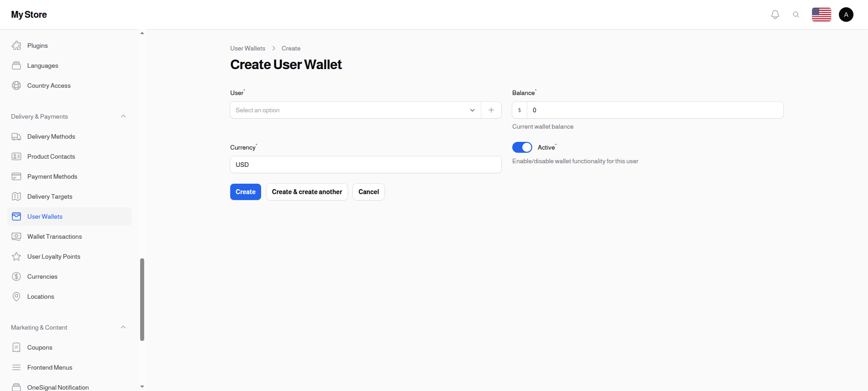Image resolution: width=868 pixels, height=391 pixels.
Task: Click the dollar sign prefix in Balance
Action: point(520,110)
